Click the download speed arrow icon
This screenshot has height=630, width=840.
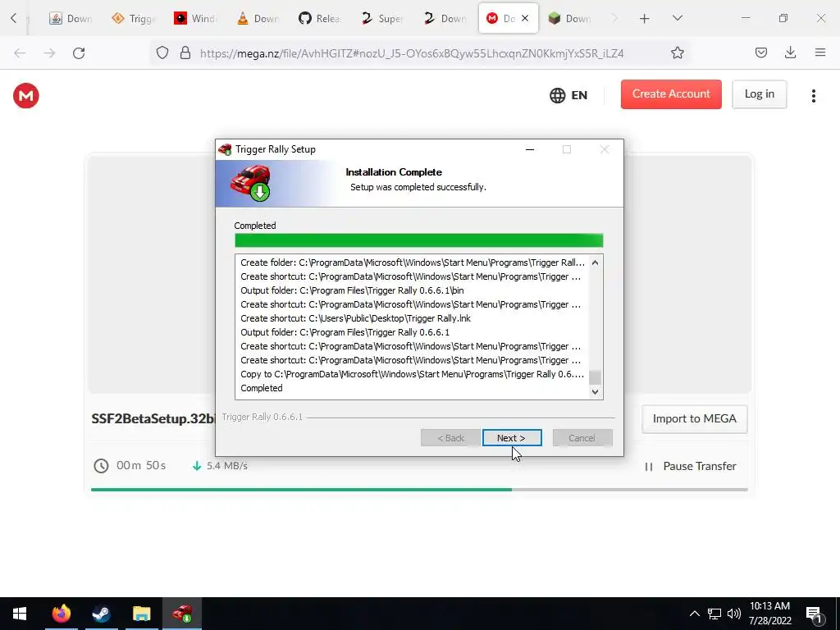(197, 466)
